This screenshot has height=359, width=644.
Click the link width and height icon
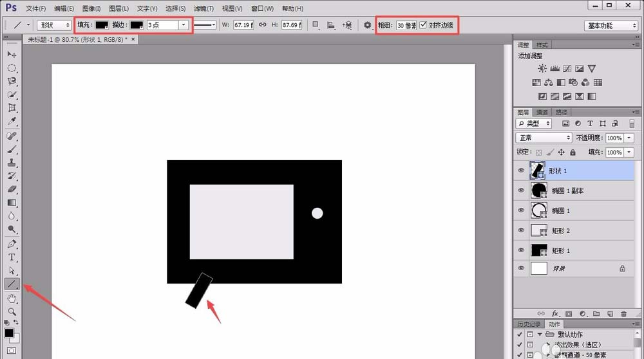tap(262, 25)
